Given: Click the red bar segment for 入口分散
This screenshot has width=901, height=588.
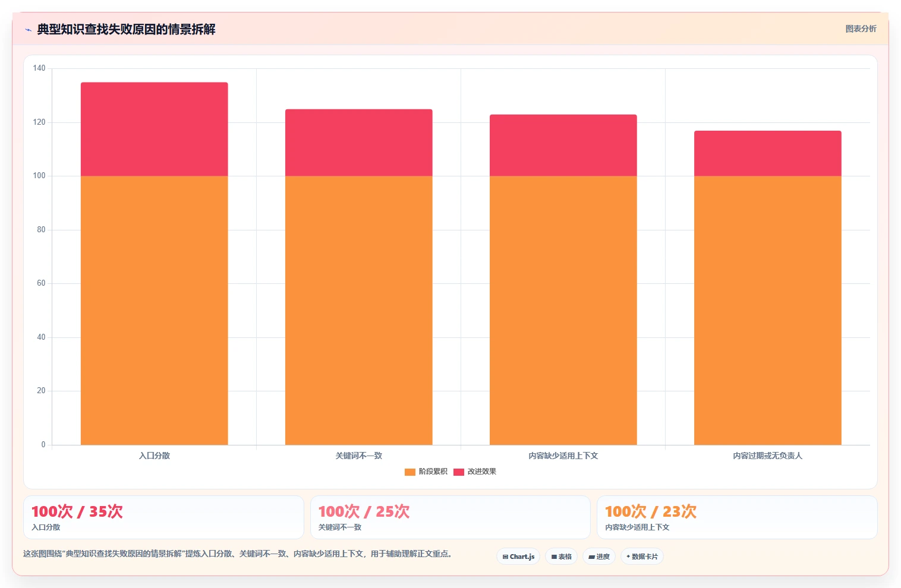Looking at the screenshot, I should coord(155,129).
